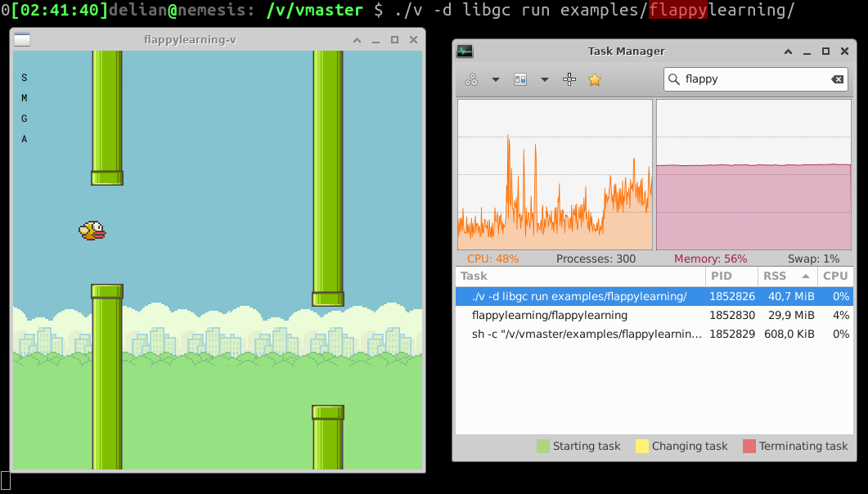Clear the search field with the backspace icon
Image resolution: width=868 pixels, height=494 pixels.
[838, 79]
